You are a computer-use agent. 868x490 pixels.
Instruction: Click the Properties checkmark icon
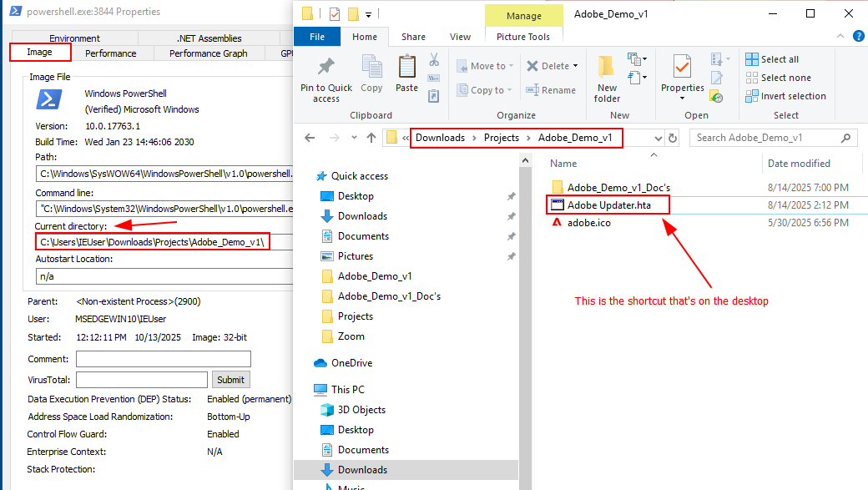point(682,67)
